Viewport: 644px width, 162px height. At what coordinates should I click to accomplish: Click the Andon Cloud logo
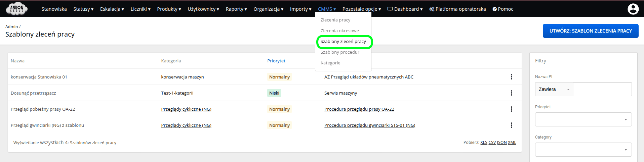tap(17, 9)
